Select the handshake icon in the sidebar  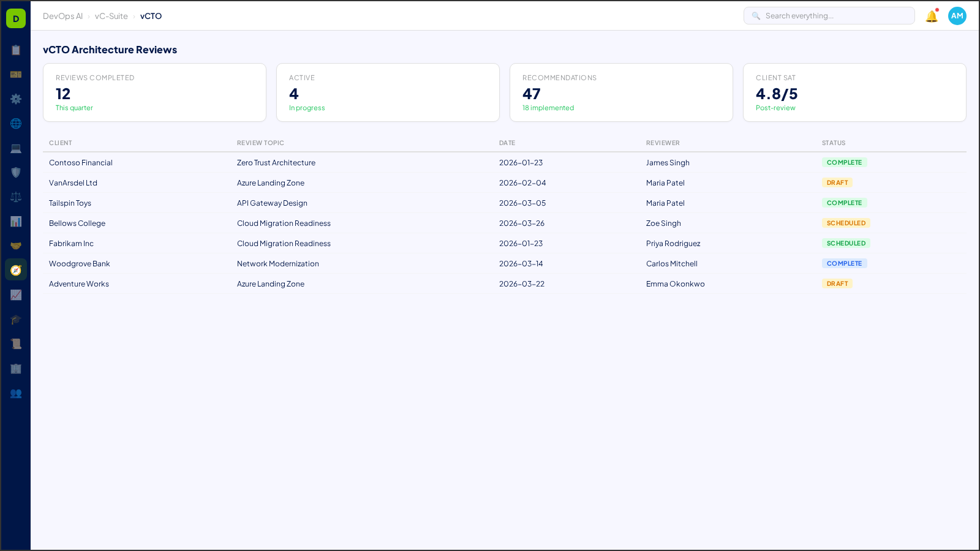[x=16, y=246]
